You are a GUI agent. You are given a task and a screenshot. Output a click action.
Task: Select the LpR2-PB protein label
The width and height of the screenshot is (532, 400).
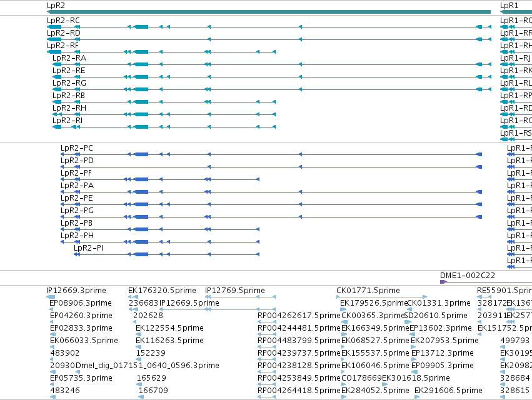coord(76,224)
